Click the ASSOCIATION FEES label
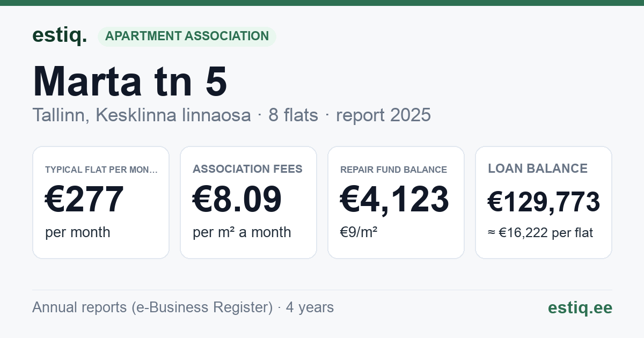This screenshot has height=338, width=644. click(x=247, y=169)
